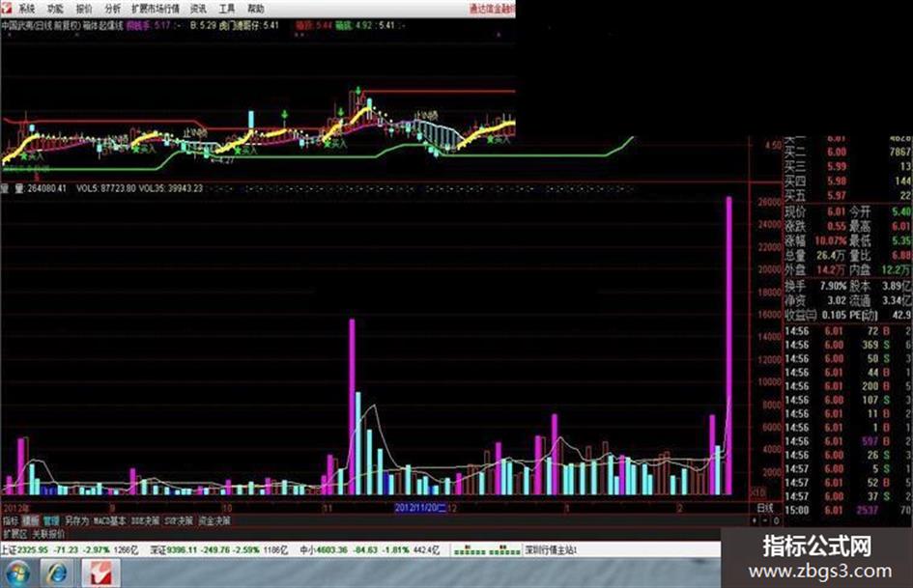Click the 涨幅 10.07% value
Image resolution: width=913 pixels, height=588 pixels.
pyautogui.click(x=830, y=240)
